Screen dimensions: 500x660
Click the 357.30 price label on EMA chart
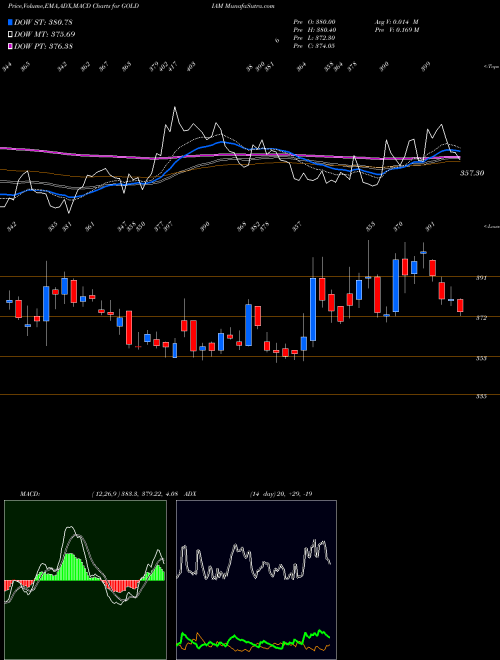click(x=472, y=173)
